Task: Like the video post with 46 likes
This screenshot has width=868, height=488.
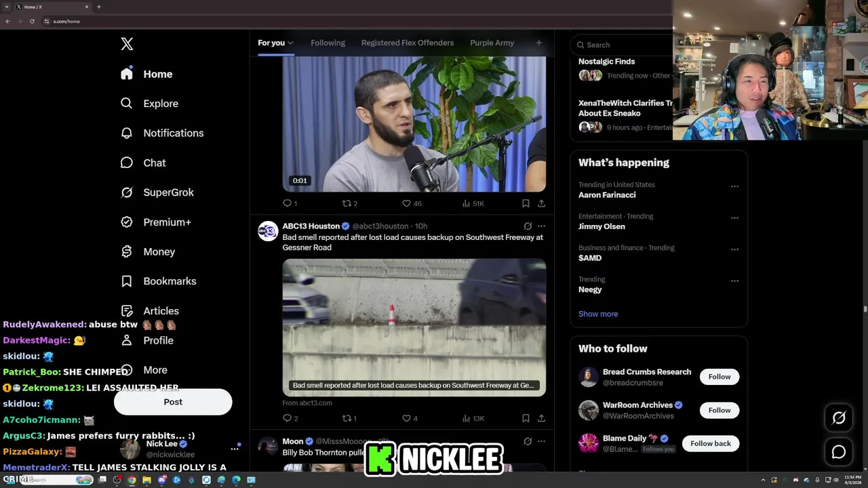Action: click(x=412, y=203)
